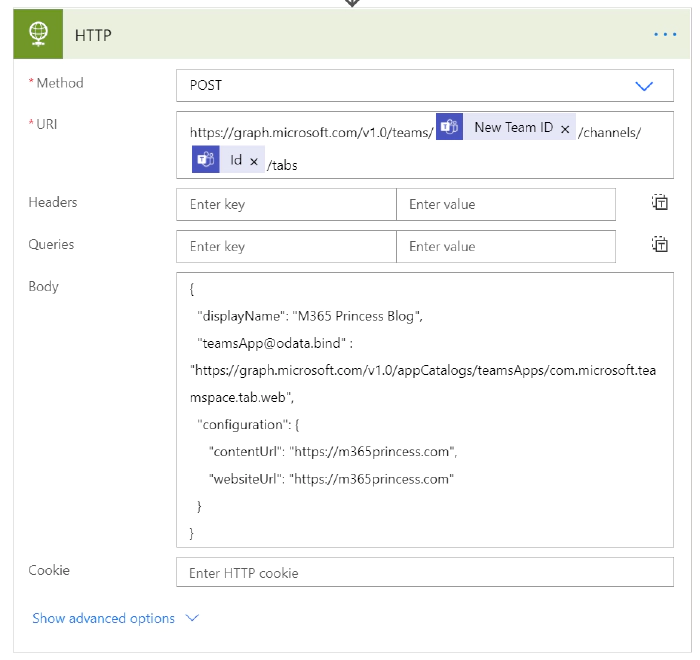
Task: Click the Queries Enter value field
Action: (506, 246)
